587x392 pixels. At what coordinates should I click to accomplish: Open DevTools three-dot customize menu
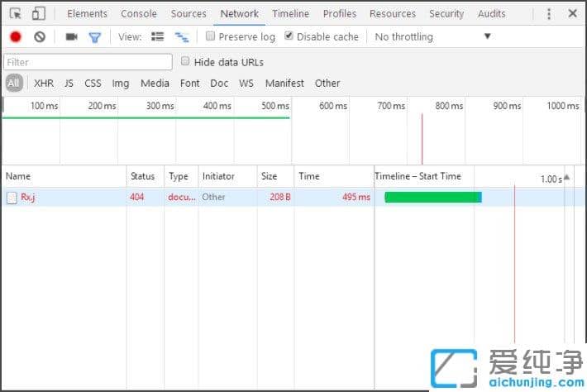click(549, 13)
